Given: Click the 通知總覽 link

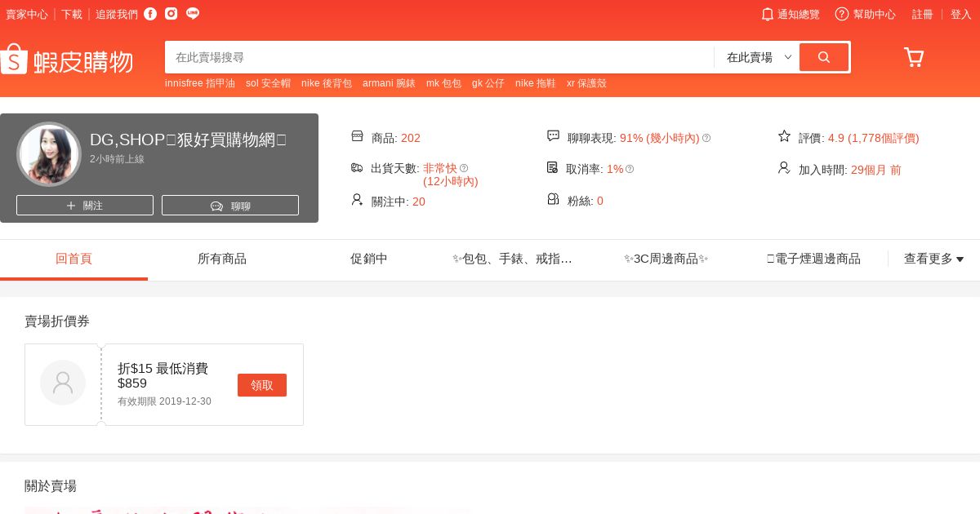Looking at the screenshot, I should pyautogui.click(x=799, y=14).
